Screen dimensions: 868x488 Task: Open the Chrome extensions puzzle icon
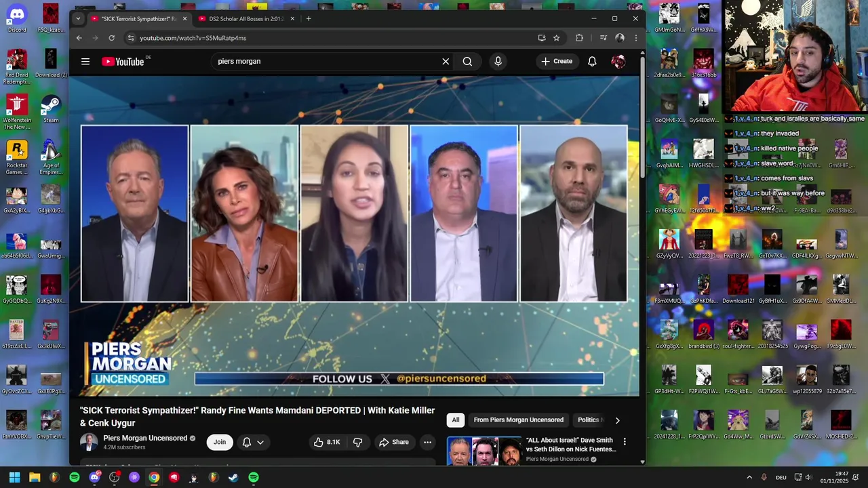point(579,38)
